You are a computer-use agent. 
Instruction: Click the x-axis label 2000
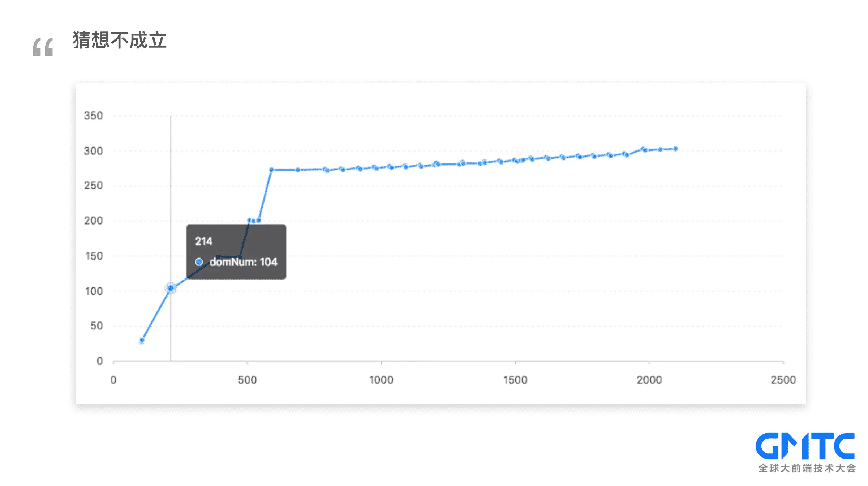[649, 380]
